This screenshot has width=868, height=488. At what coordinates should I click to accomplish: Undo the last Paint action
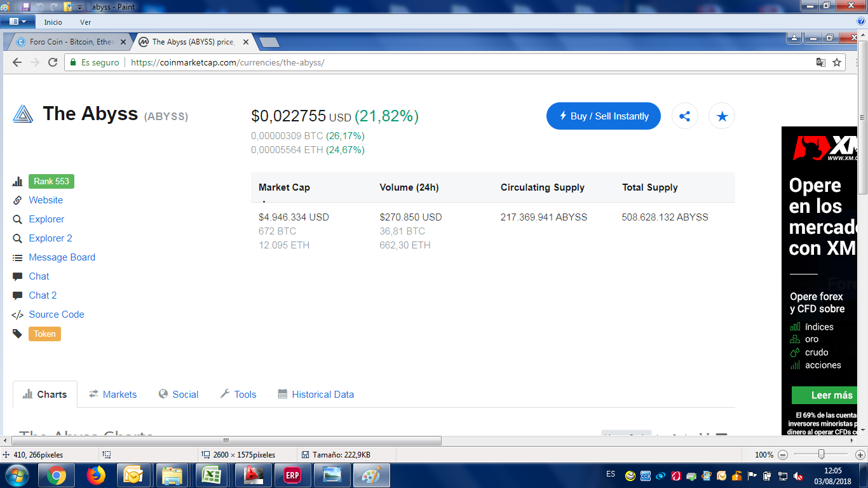point(40,7)
